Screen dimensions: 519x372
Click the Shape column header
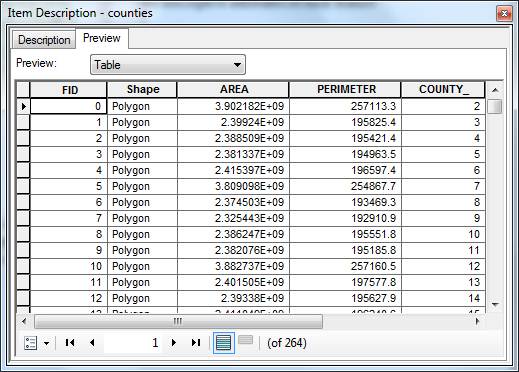142,90
